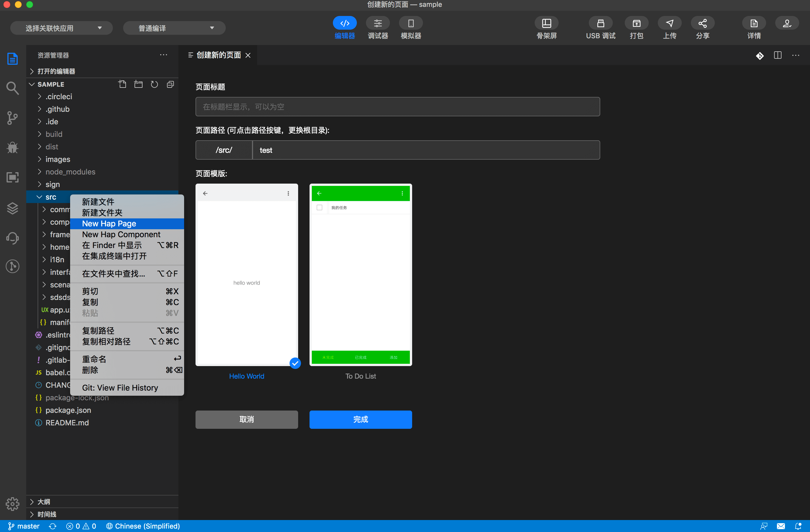Expand the images folder
810x532 pixels.
tap(58, 159)
